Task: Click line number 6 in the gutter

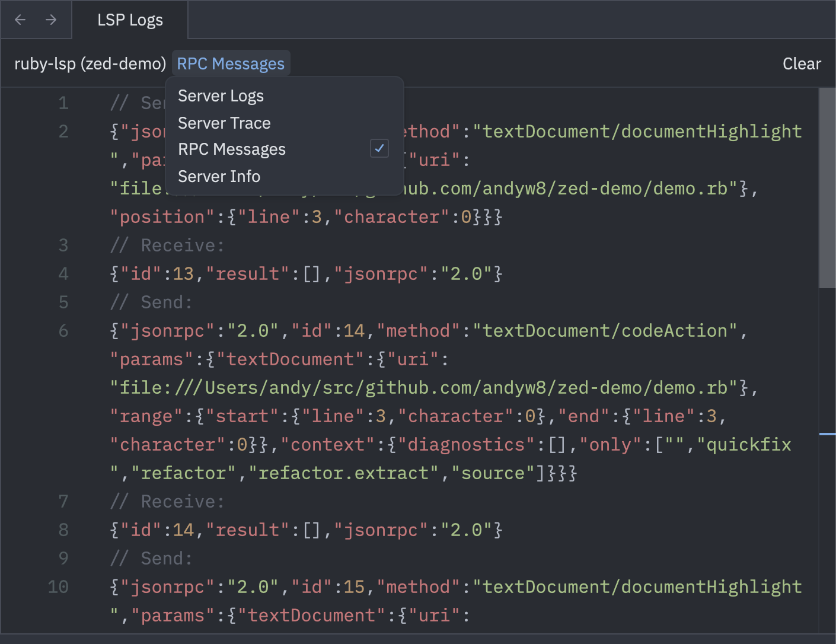Action: point(63,331)
